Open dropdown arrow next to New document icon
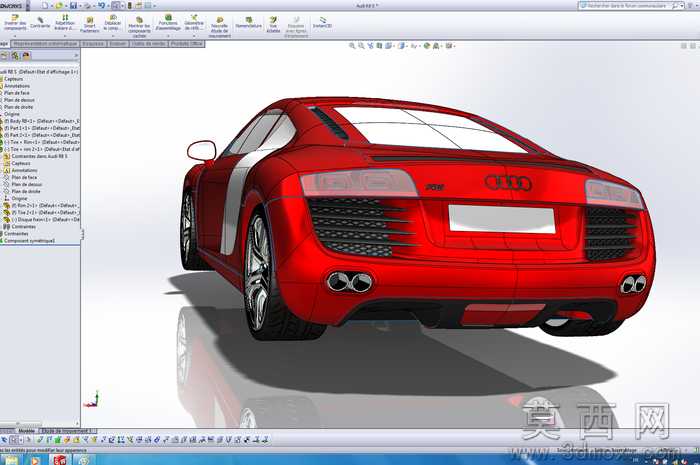This screenshot has width=700, height=465. 51,6
